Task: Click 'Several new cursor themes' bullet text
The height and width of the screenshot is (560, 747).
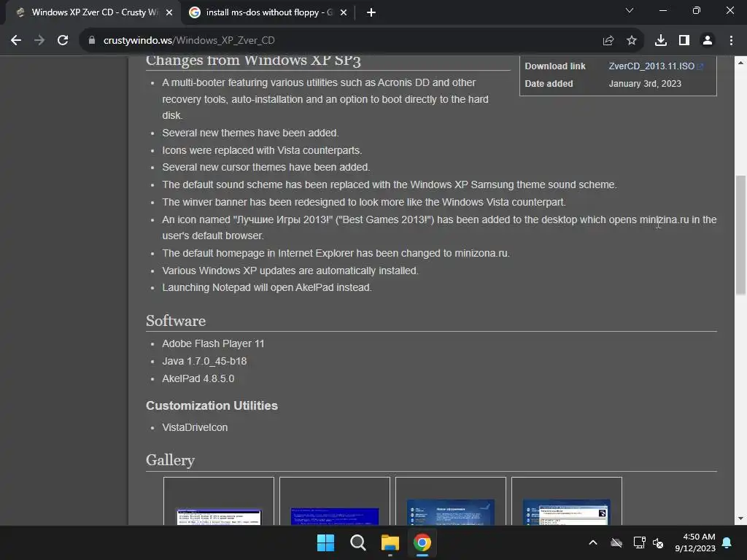Action: click(266, 167)
